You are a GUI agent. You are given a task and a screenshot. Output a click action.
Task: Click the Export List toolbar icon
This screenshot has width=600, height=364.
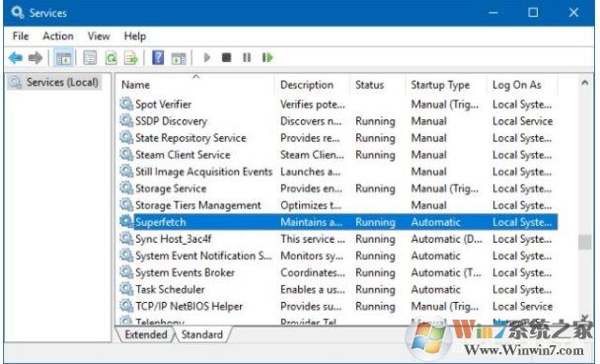click(131, 58)
